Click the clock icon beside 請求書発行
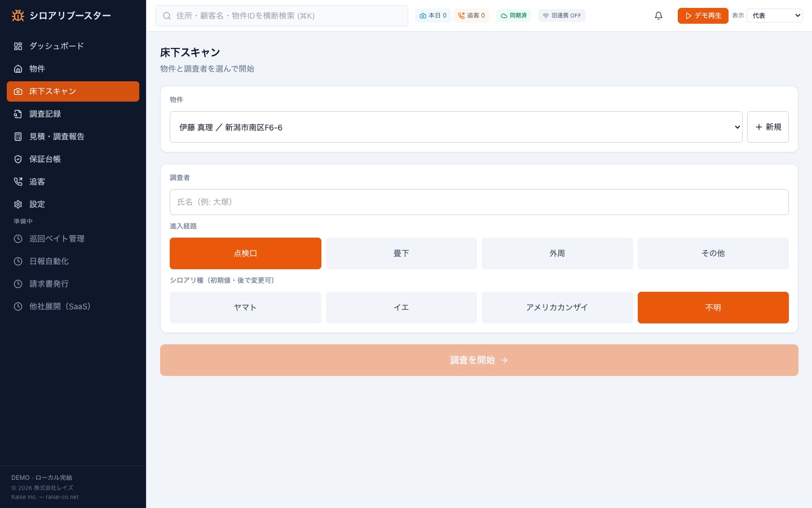812x508 pixels. pyautogui.click(x=18, y=284)
